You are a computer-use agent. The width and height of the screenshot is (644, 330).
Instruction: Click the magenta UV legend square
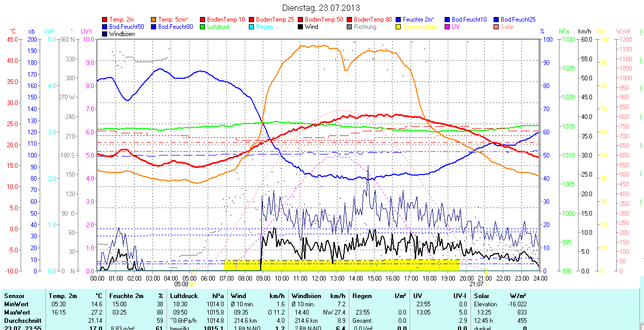448,27
